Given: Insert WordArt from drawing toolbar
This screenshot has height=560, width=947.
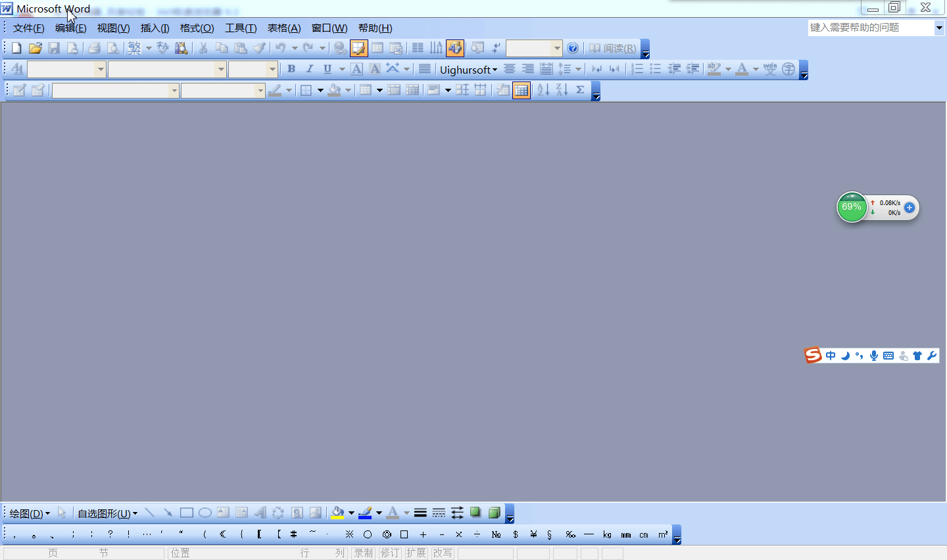Looking at the screenshot, I should [x=260, y=513].
